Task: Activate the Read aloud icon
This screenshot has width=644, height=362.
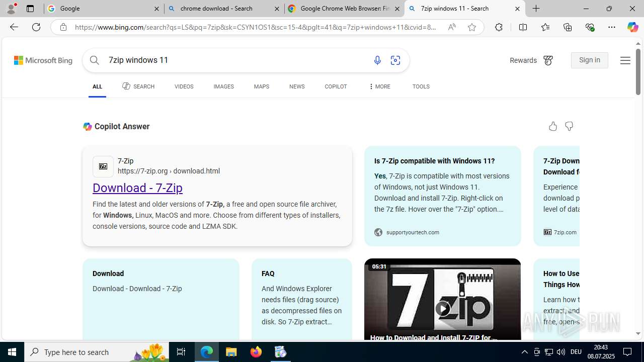Action: (x=452, y=27)
